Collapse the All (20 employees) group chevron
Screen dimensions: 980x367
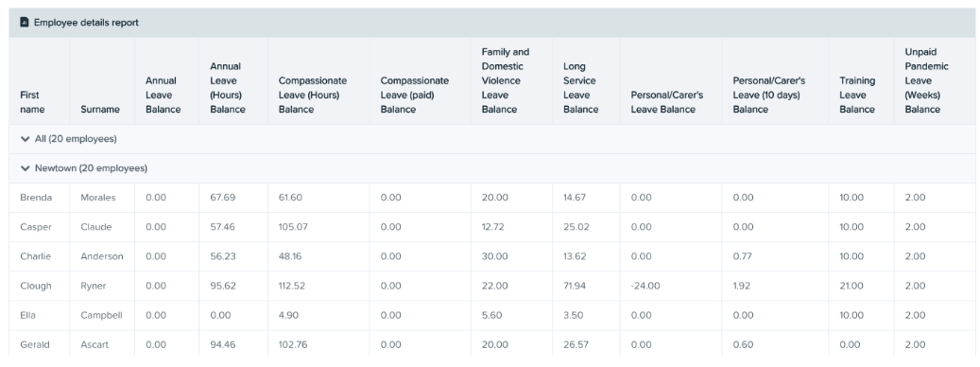click(25, 139)
